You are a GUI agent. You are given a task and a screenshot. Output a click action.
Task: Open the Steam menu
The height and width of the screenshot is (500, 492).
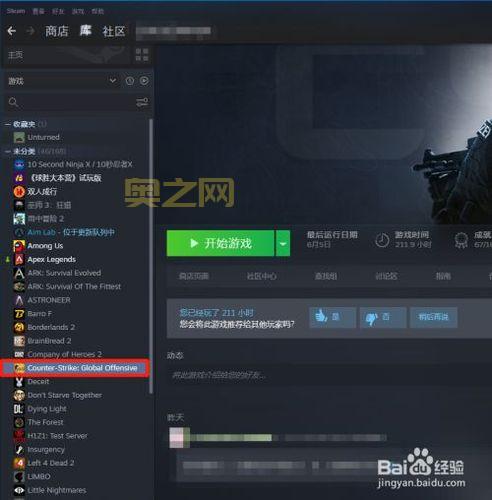coord(16,11)
